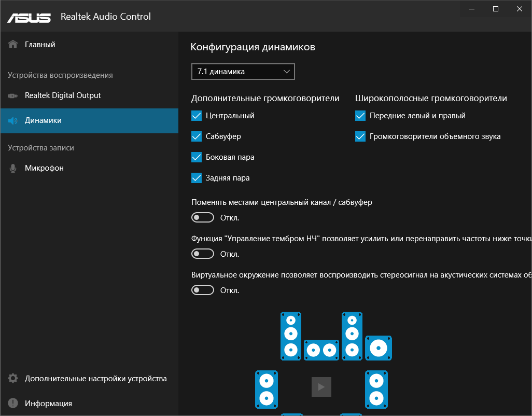This screenshot has width=532, height=416.
Task: Go to the Микрофон recording device
Action: click(x=44, y=168)
